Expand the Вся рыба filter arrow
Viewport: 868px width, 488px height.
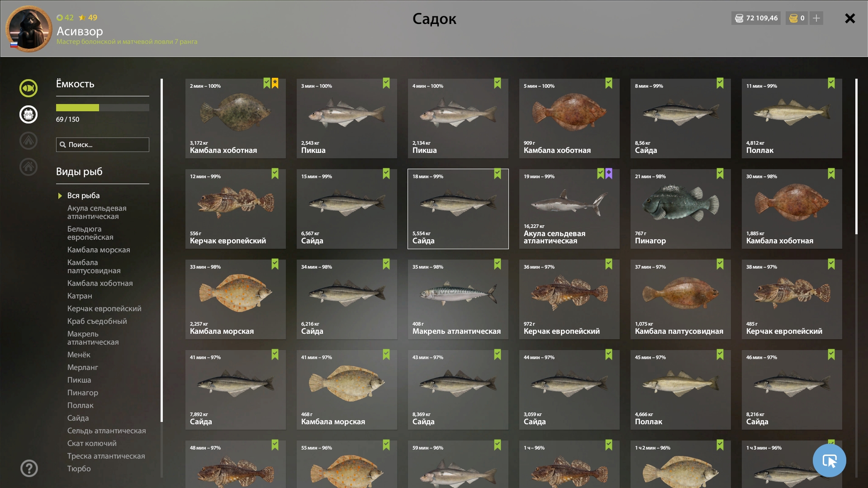tap(60, 196)
